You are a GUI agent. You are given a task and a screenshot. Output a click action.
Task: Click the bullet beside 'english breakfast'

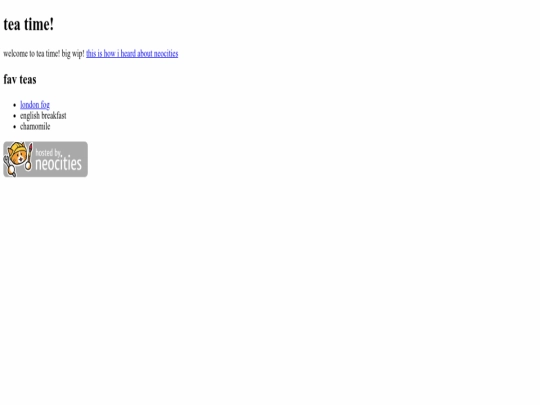pos(14,116)
